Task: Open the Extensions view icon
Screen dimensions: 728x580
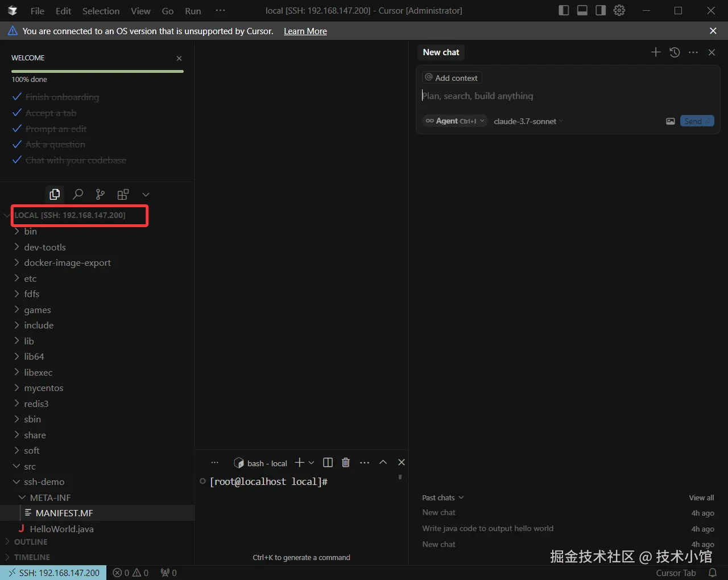Action: point(123,195)
